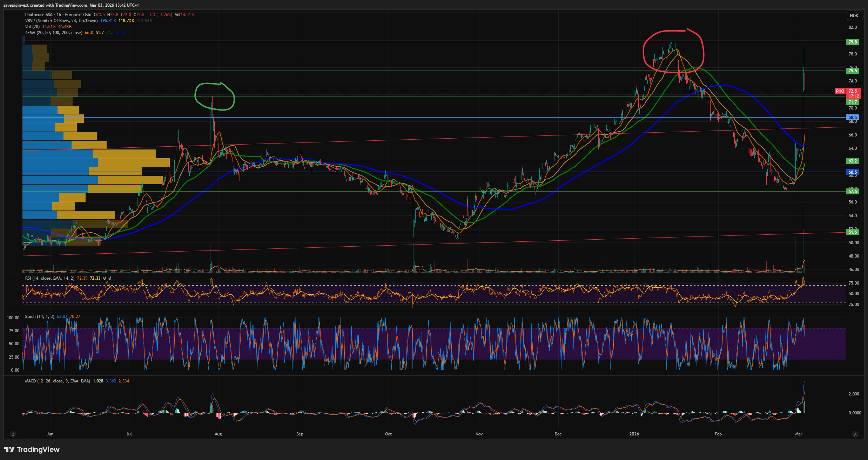Click the Nov label on time axis
Viewport: 868px width, 460px height.
tap(479, 434)
